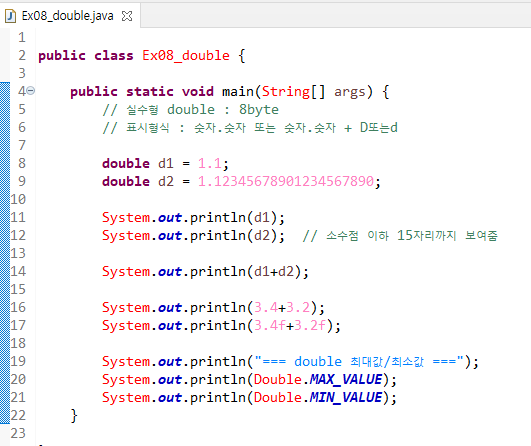This screenshot has width=531, height=446.
Task: Click the expression 3.4f+3.2f on line 17
Action: [x=290, y=325]
